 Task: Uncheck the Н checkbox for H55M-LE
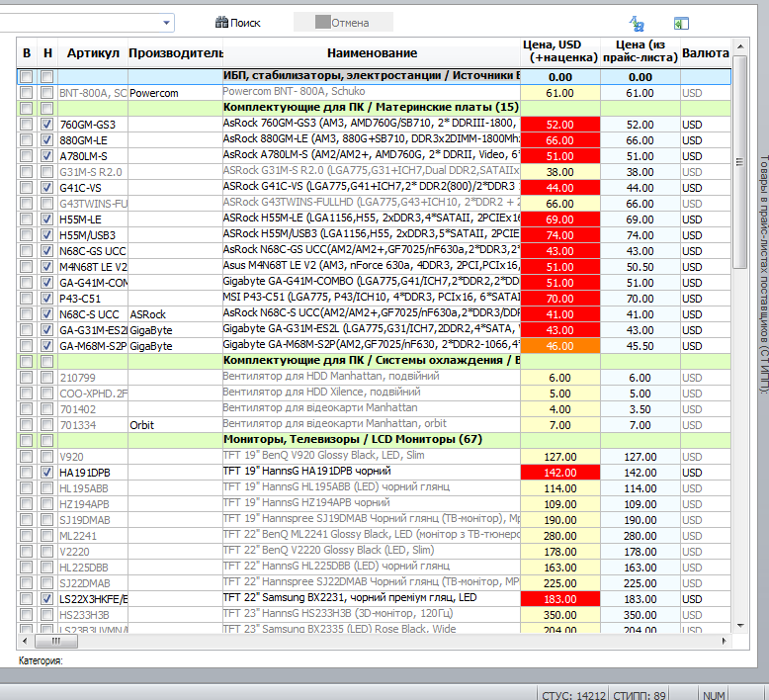pos(47,219)
